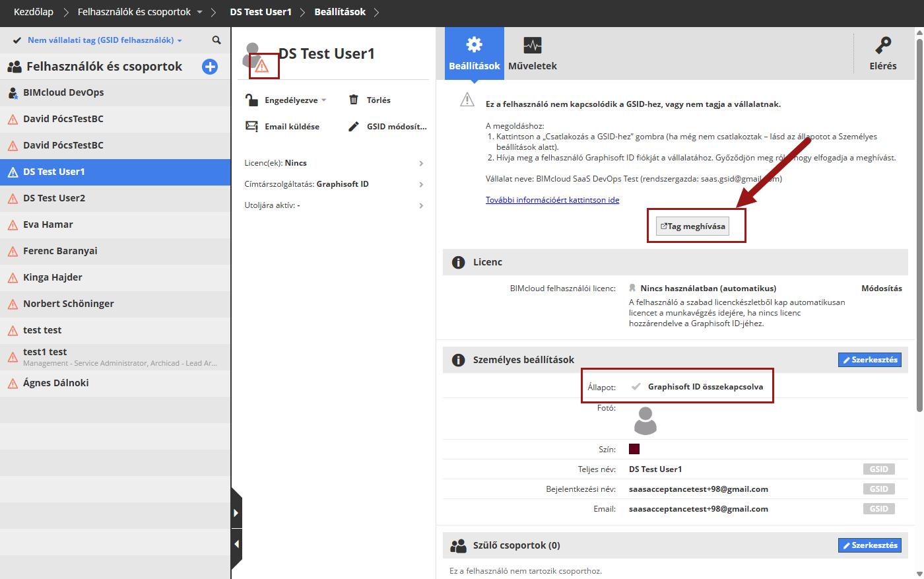Click warning icon next to Kinga Hajder
This screenshot has width=924, height=579.
(x=13, y=278)
